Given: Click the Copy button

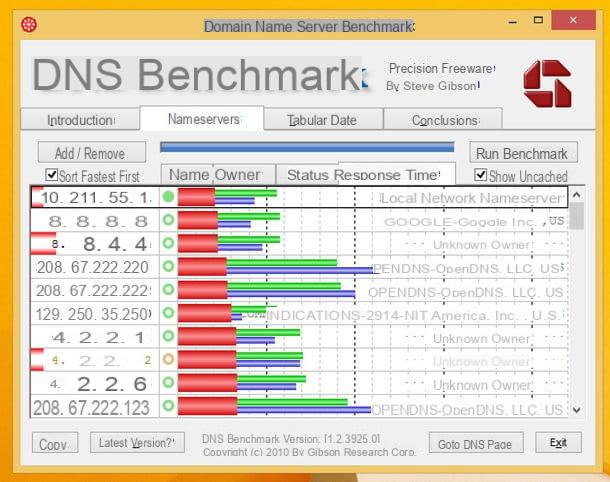Looking at the screenshot, I should pyautogui.click(x=55, y=443).
